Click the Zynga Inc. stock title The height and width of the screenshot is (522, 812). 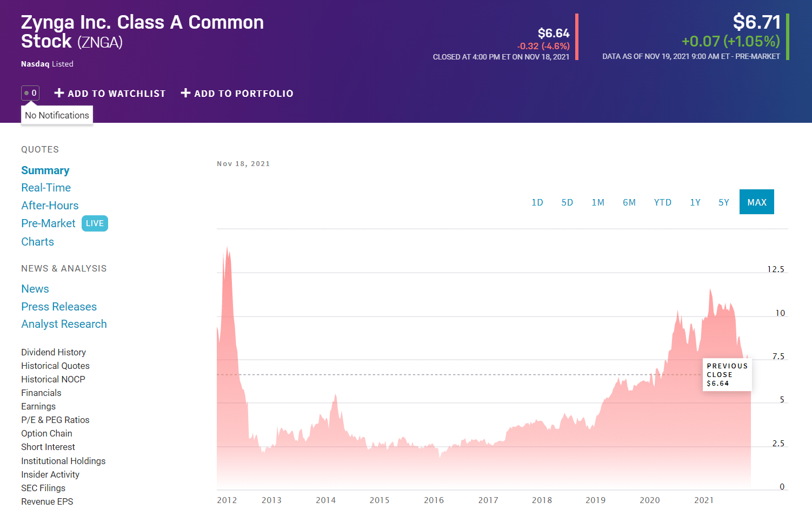[x=142, y=31]
